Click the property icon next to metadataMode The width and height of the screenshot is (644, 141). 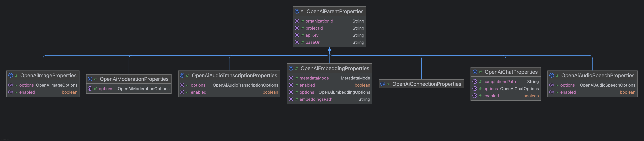(291, 78)
